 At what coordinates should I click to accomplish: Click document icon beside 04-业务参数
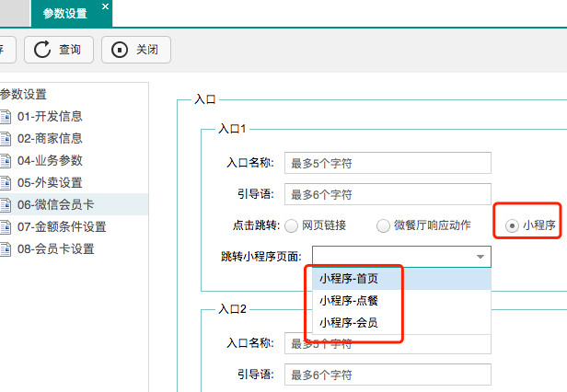[x=5, y=160]
